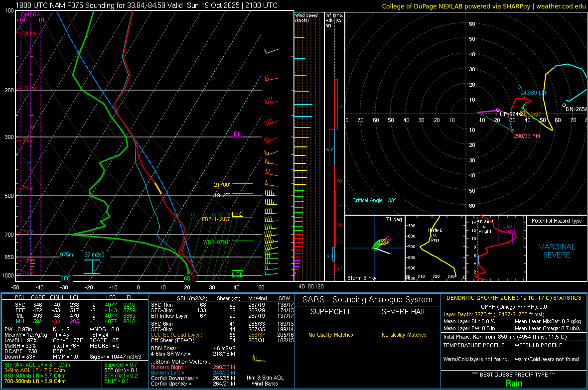The height and width of the screenshot is (390, 588).
Task: Click the Mean Layer RH: 8.0 % value
Action: 469,321
